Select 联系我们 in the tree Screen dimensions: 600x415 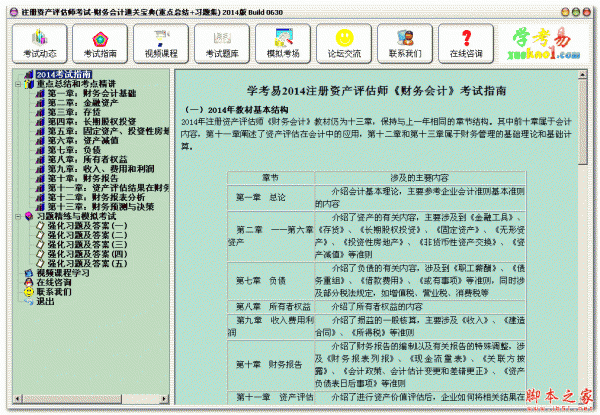pos(54,292)
